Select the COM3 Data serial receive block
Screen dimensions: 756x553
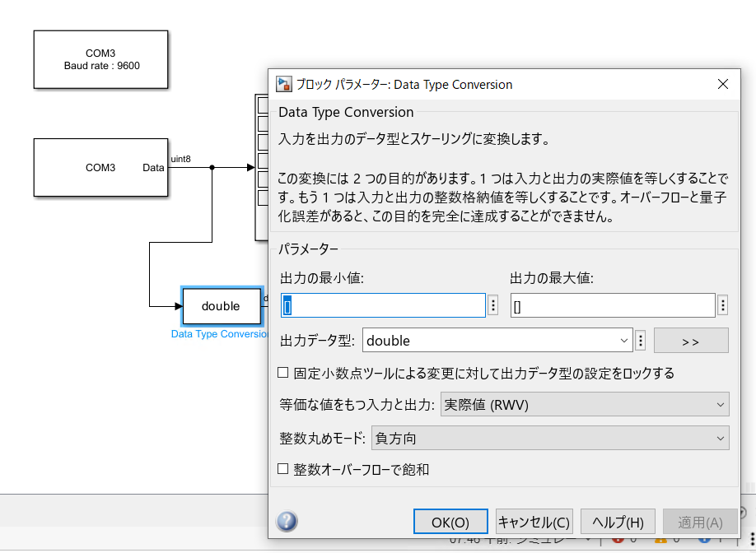tap(100, 168)
